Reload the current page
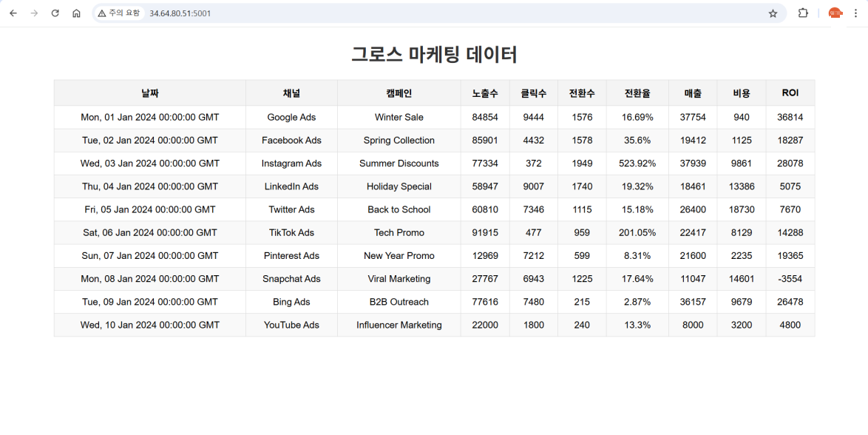 click(55, 13)
